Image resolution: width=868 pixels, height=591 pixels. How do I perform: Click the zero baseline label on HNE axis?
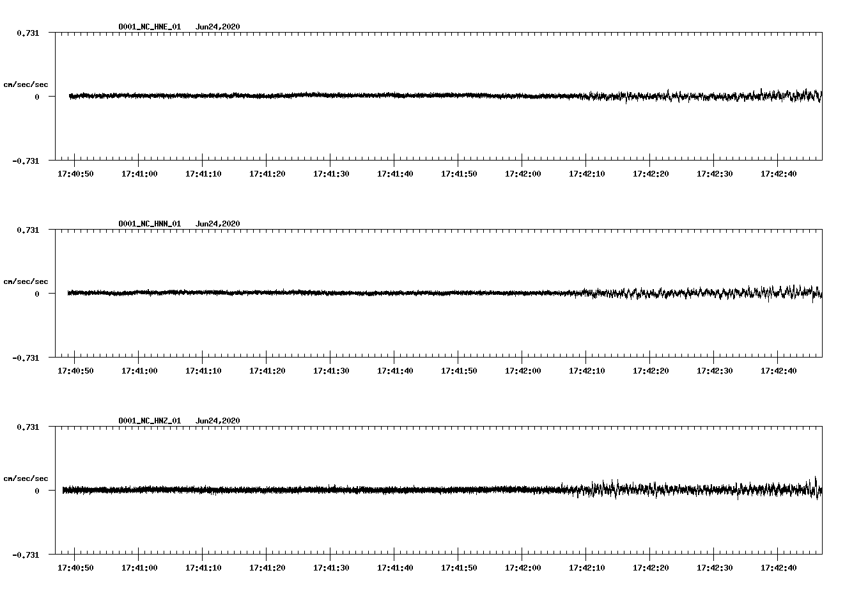(x=37, y=97)
